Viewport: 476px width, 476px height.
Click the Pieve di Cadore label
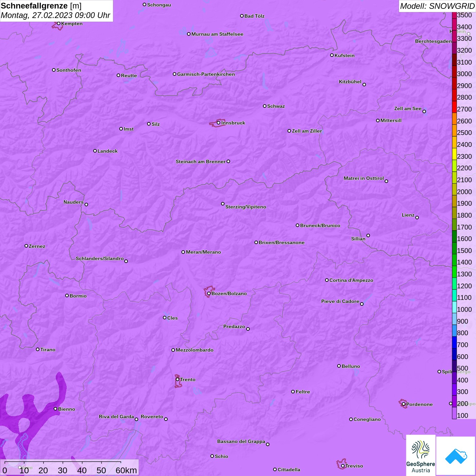[340, 301]
